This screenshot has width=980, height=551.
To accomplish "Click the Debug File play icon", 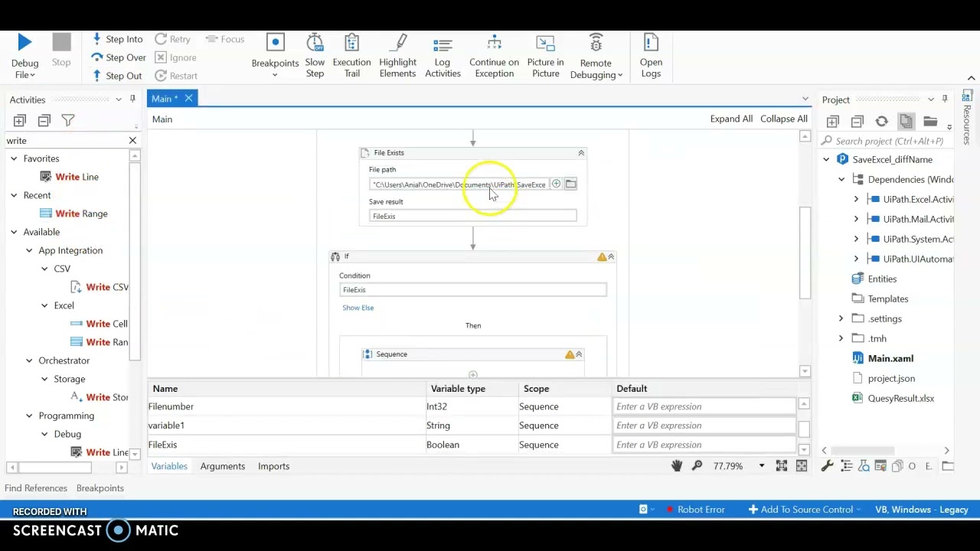I will click(24, 43).
